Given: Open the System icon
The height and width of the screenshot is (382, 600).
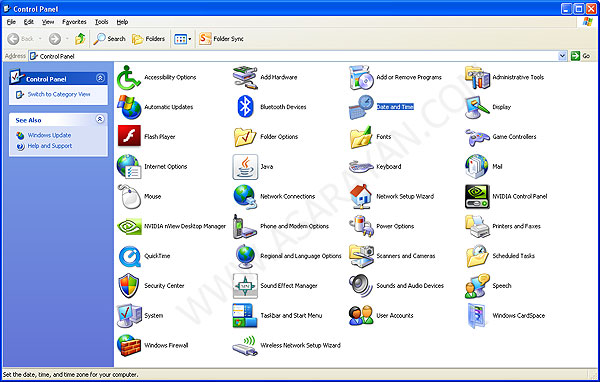Looking at the screenshot, I should tap(129, 315).
